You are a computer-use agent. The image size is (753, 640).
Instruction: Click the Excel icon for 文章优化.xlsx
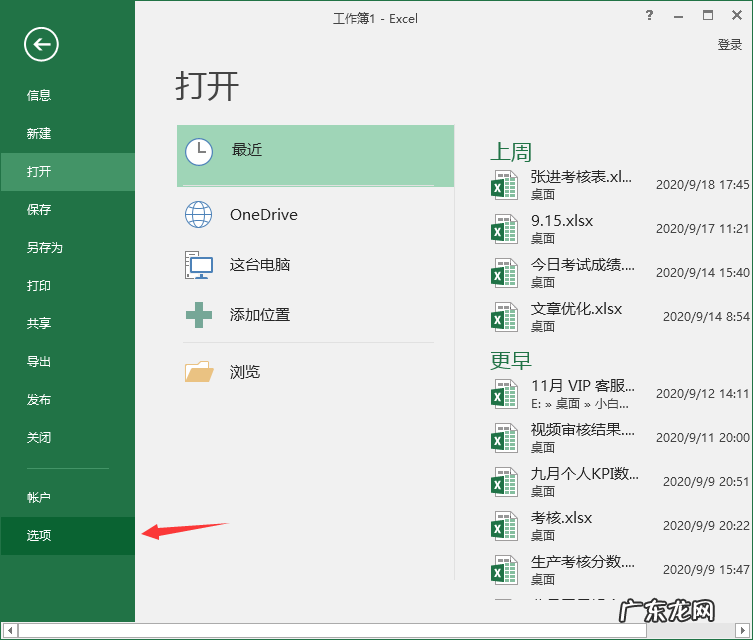pos(504,317)
